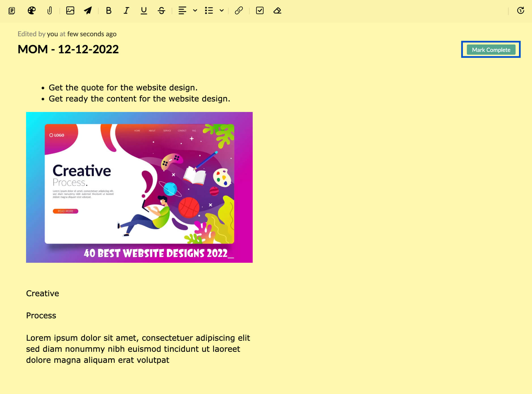
Task: Toggle underline formatting
Action: pyautogui.click(x=144, y=11)
